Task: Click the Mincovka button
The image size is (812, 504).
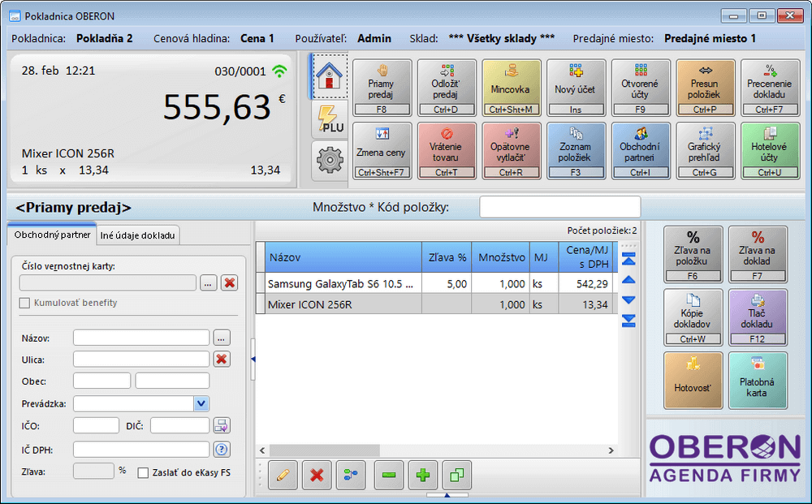Action: tap(512, 88)
